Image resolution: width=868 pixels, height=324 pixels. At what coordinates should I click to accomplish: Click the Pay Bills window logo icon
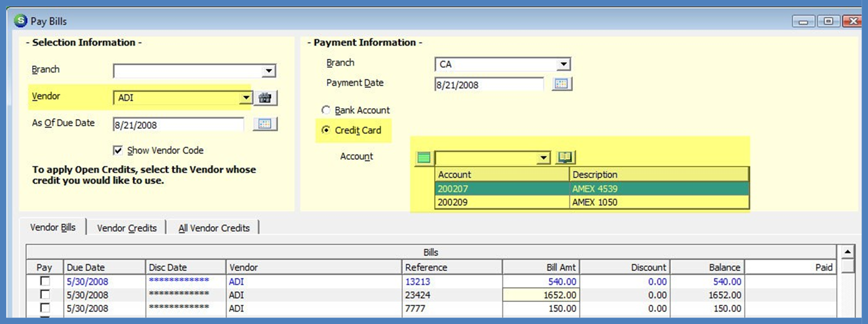[x=20, y=21]
